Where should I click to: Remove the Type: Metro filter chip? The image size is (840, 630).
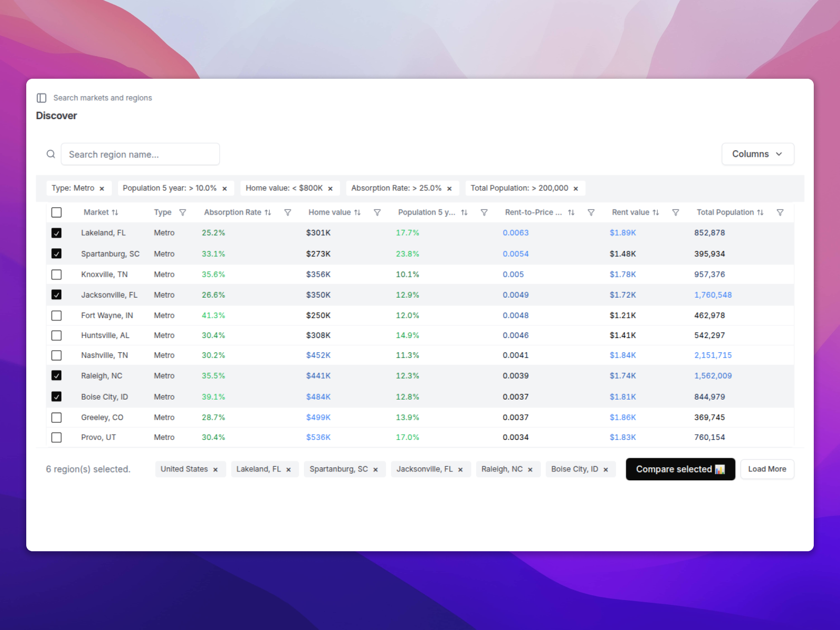(101, 188)
